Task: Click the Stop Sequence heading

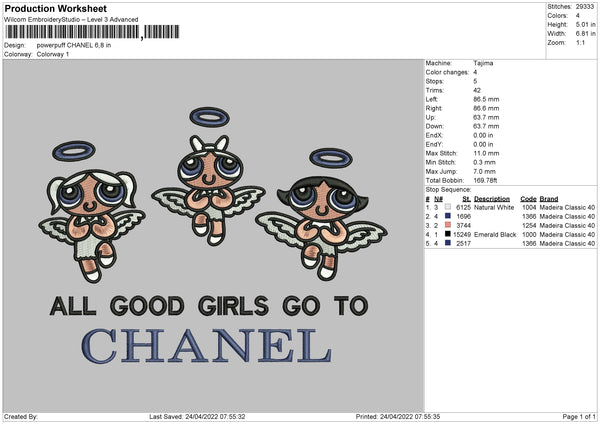Action: tap(448, 189)
